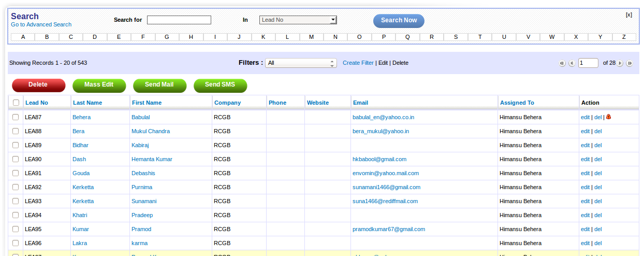Jump to the last page of records
Viewport: 644px width, 256px height.
tap(630, 63)
